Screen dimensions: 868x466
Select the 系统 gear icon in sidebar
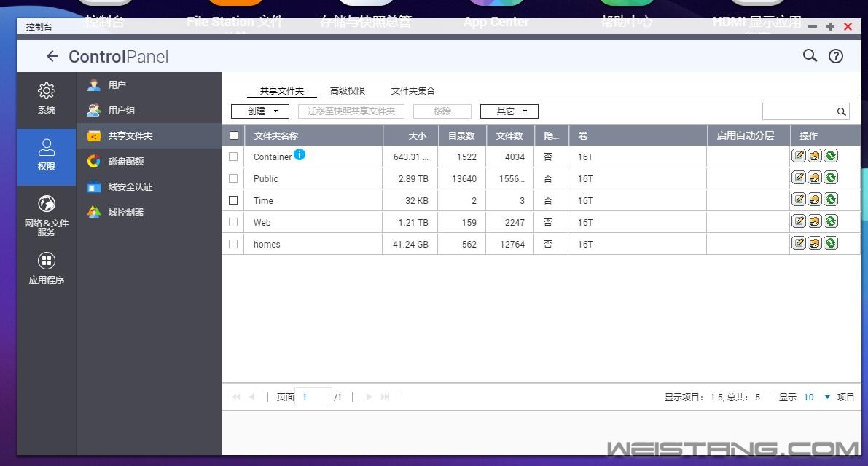coord(47,91)
